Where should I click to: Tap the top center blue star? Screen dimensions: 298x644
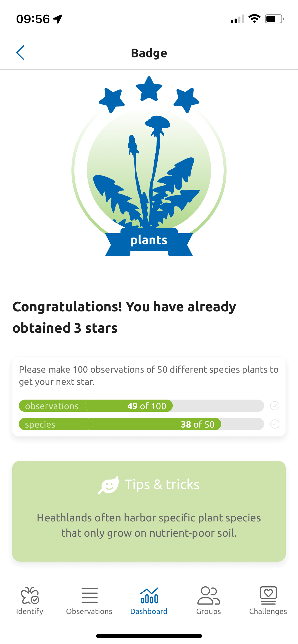(x=149, y=89)
